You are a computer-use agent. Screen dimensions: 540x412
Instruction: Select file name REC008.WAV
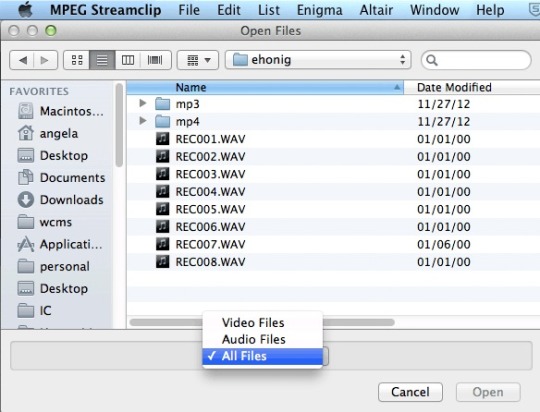tap(210, 262)
